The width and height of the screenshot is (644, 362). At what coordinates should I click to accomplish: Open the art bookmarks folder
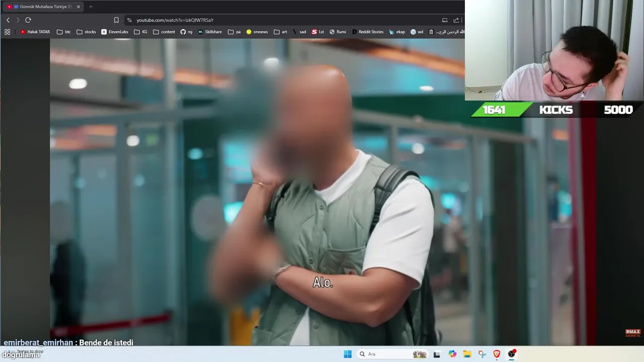(281, 32)
